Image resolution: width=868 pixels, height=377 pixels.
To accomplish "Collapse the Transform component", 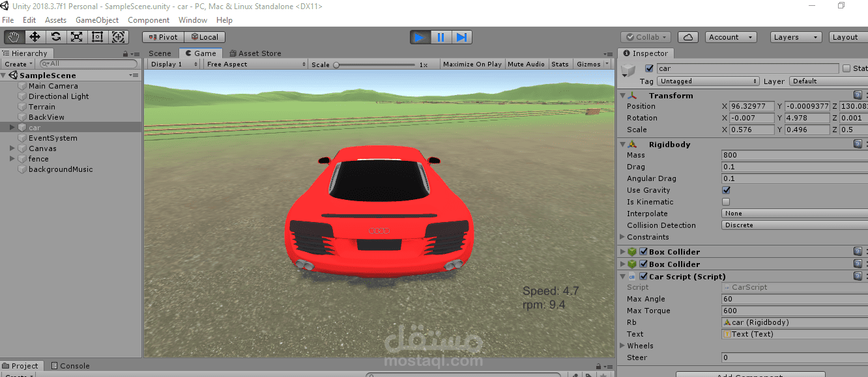I will 622,96.
